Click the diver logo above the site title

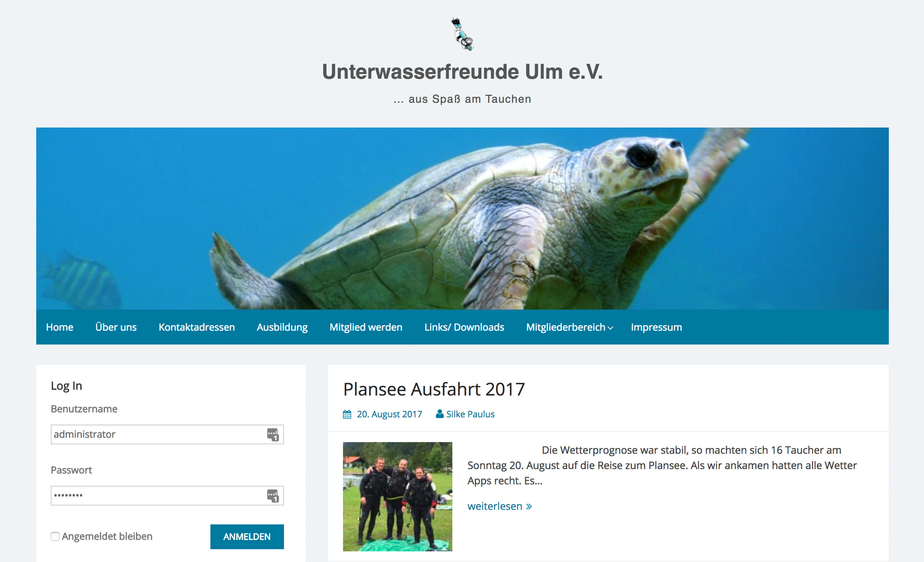pos(462,34)
